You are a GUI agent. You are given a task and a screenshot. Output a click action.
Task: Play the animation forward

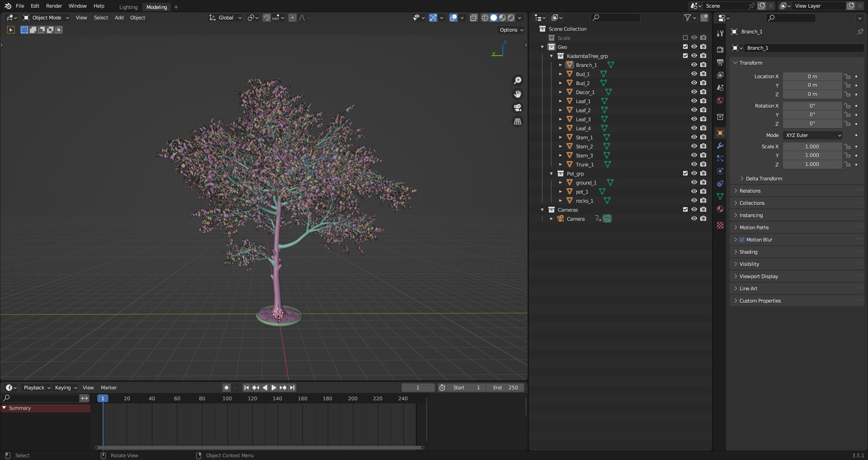pos(273,388)
